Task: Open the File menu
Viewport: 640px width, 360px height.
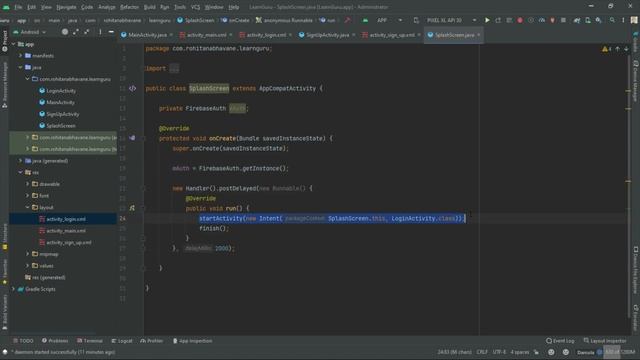Action: [18, 7]
